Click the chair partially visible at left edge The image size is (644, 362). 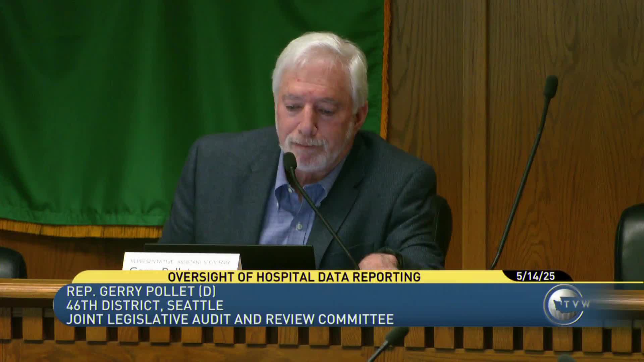[12, 263]
